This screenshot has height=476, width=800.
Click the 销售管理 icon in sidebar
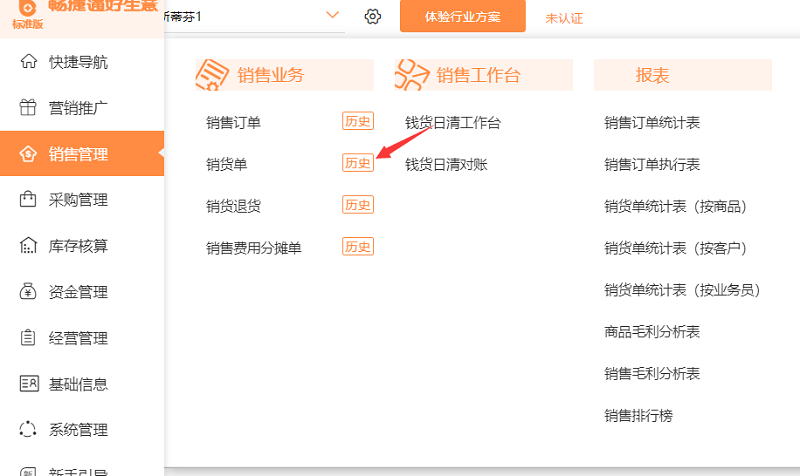pyautogui.click(x=28, y=154)
